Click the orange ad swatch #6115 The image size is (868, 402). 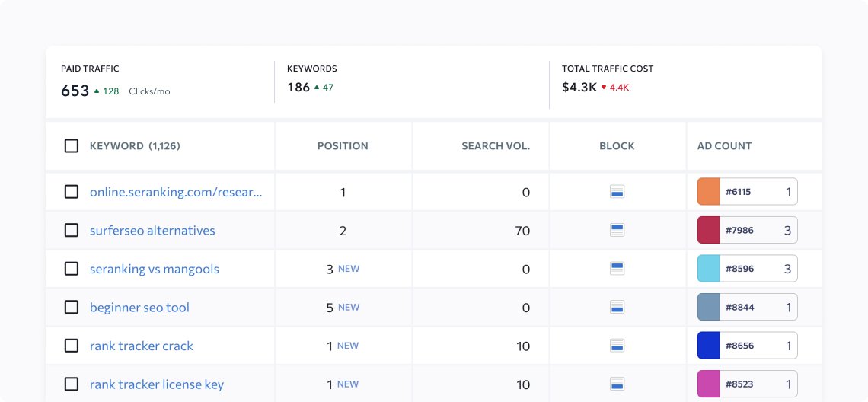click(x=709, y=192)
